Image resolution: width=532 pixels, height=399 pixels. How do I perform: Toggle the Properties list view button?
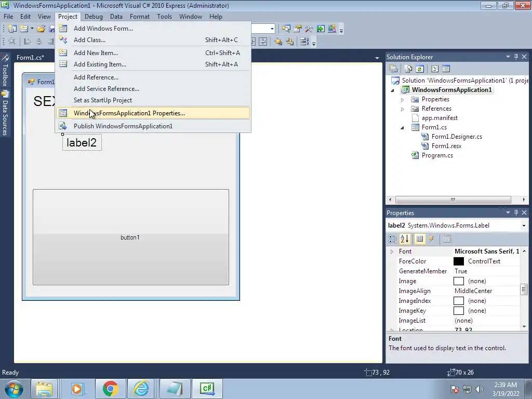click(x=420, y=239)
